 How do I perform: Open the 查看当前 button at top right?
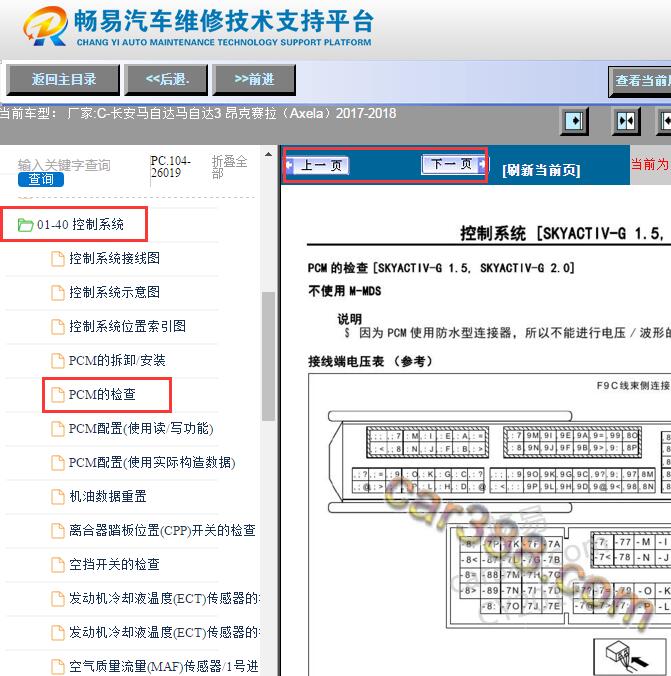(x=640, y=81)
